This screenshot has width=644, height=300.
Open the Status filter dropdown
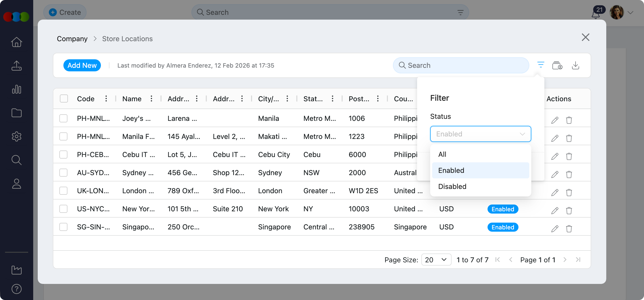(480, 134)
